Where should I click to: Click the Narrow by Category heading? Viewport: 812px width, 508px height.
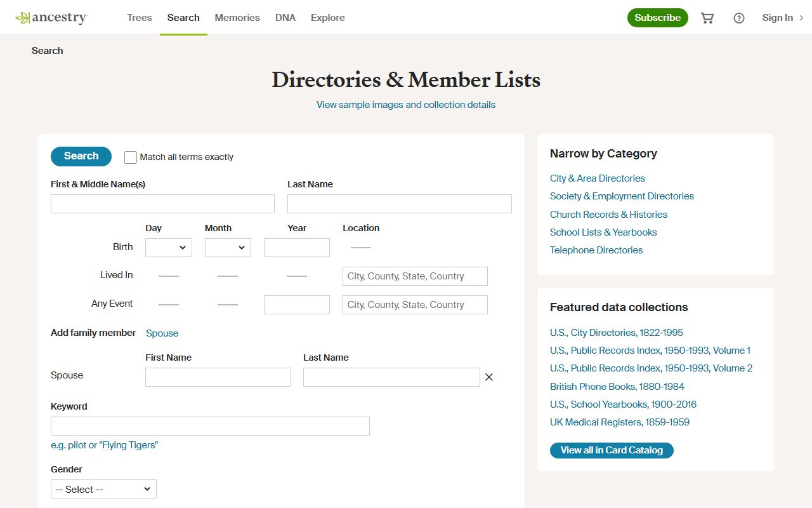(603, 154)
